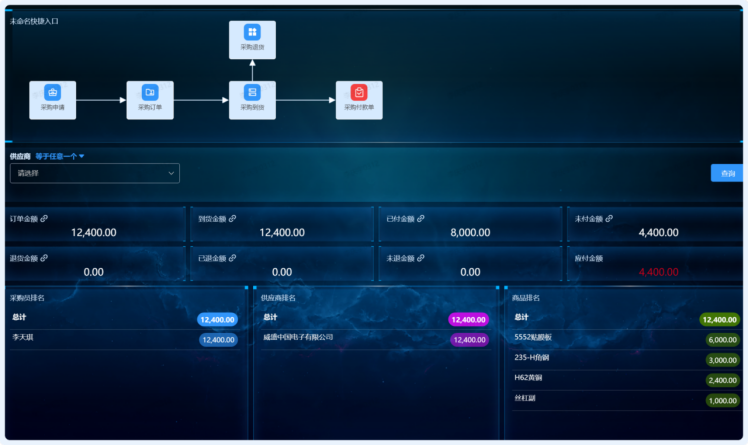Click the red 采购付款单 icon
Image resolution: width=748 pixels, height=446 pixels.
pos(359,92)
